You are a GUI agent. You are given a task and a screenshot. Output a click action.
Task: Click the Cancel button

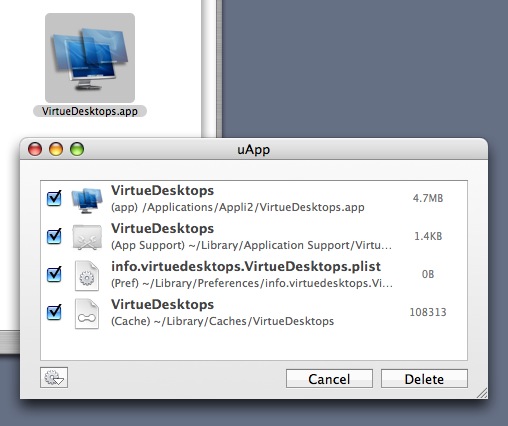[x=329, y=379]
